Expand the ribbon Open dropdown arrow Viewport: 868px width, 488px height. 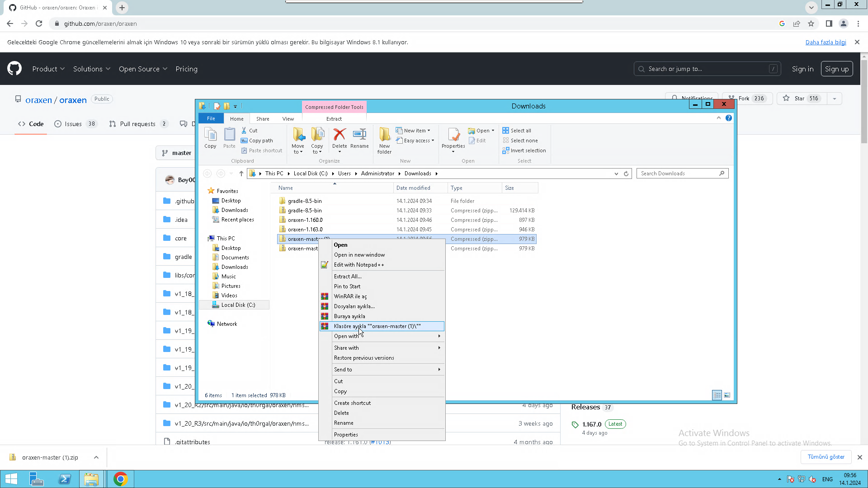493,131
